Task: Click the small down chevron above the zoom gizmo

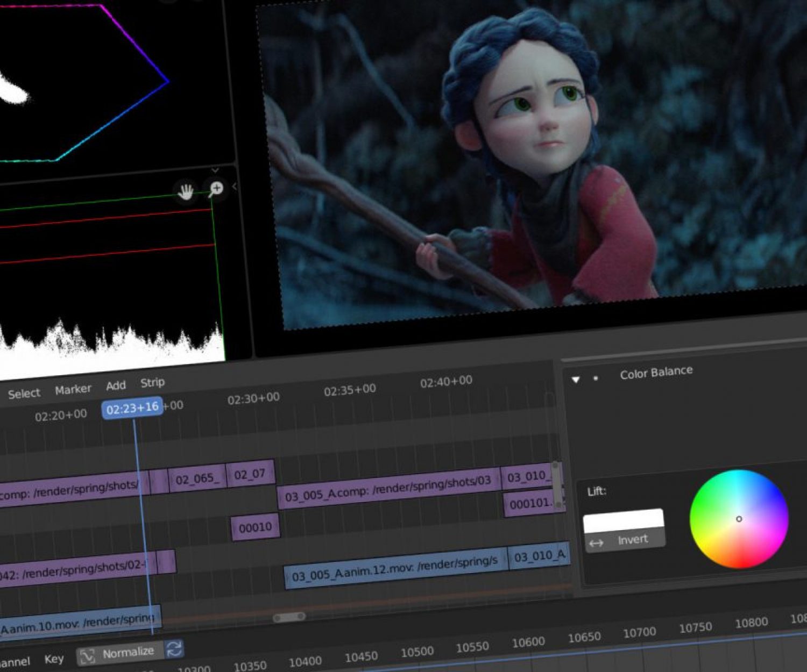Action: (x=215, y=170)
